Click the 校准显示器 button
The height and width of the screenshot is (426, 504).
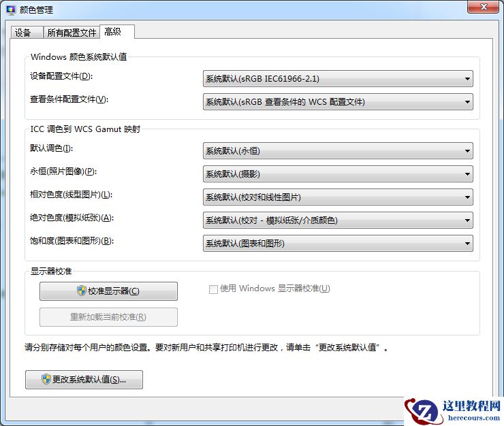(108, 291)
